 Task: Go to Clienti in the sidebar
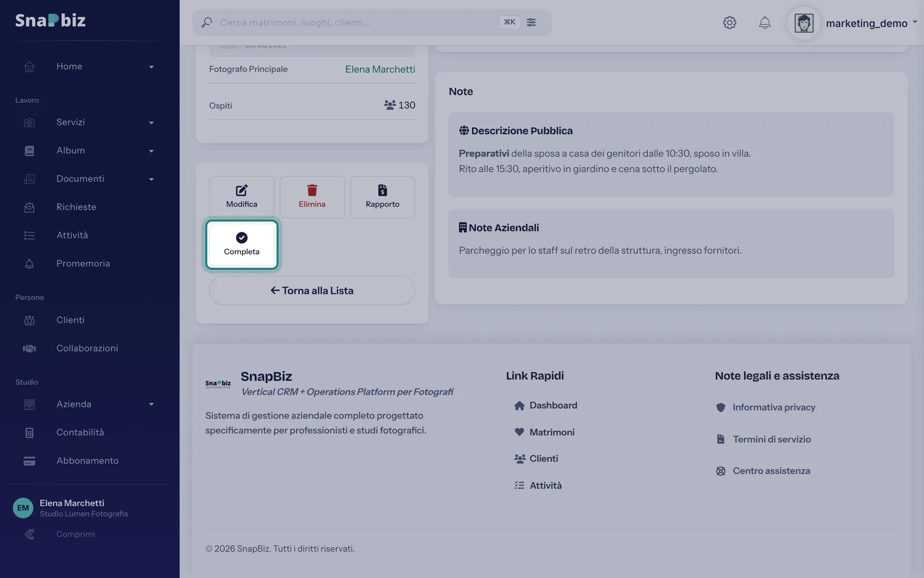pyautogui.click(x=70, y=320)
